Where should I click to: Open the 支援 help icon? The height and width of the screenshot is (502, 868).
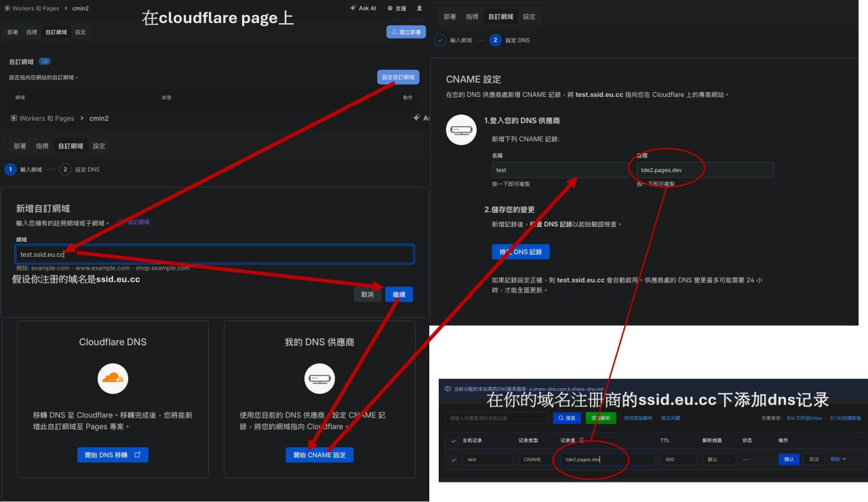pos(390,8)
